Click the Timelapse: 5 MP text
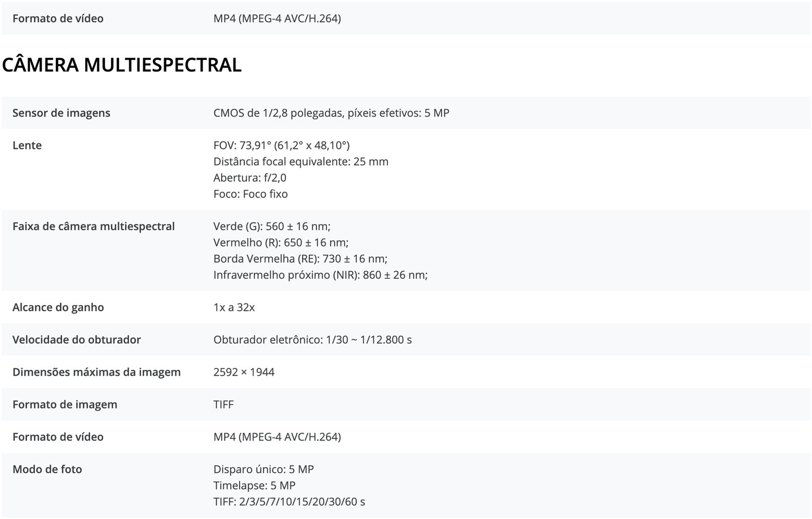This screenshot has width=812, height=519. (x=254, y=486)
